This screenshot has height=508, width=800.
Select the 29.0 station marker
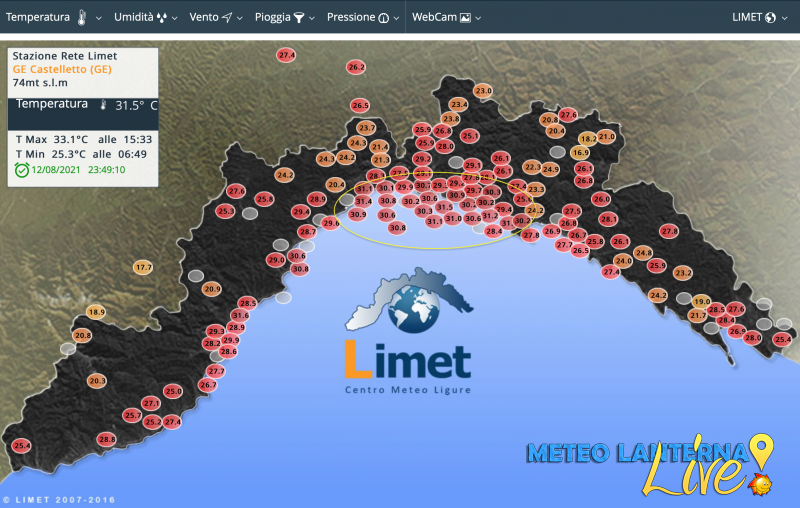276,260
